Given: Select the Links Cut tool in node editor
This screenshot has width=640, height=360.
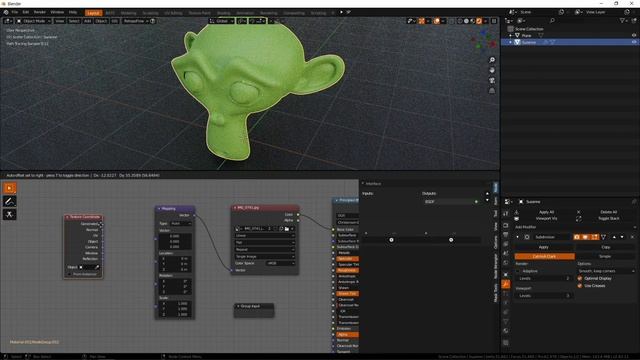Looking at the screenshot, I should click(9, 215).
